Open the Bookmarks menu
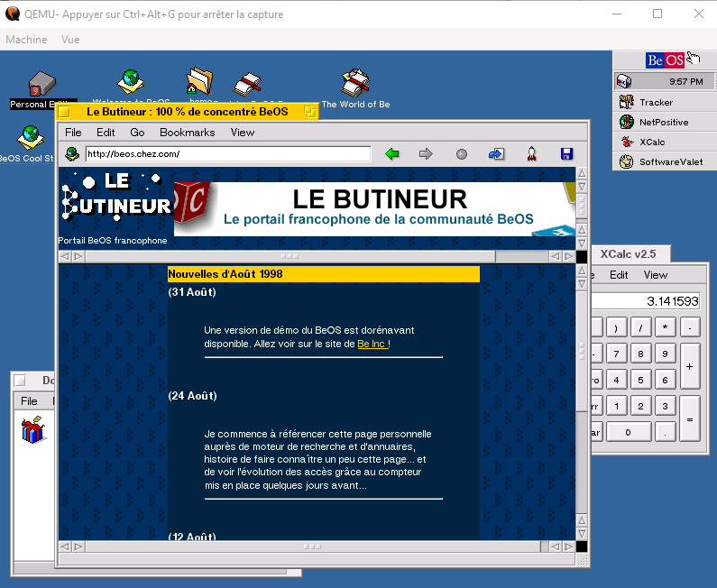The width and height of the screenshot is (717, 588). coord(187,133)
